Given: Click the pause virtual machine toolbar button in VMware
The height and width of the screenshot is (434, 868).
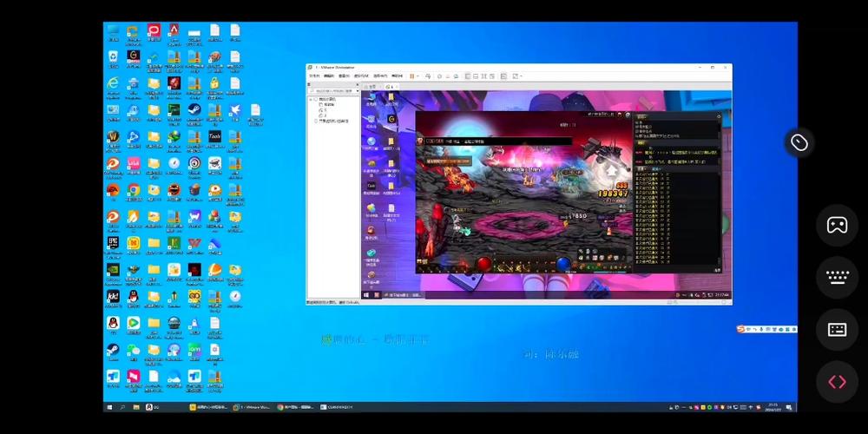Looking at the screenshot, I should coord(411,76).
